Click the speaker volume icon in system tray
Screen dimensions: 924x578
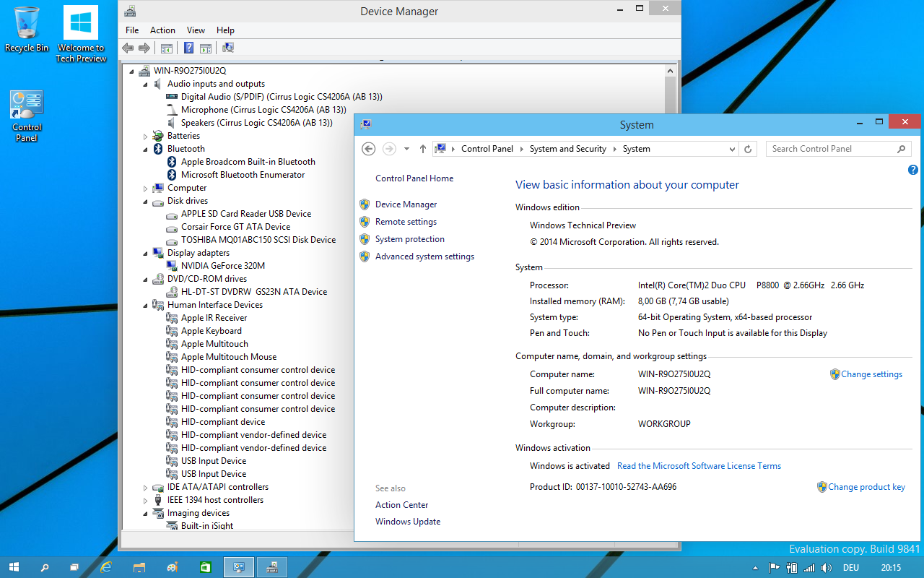(x=828, y=568)
